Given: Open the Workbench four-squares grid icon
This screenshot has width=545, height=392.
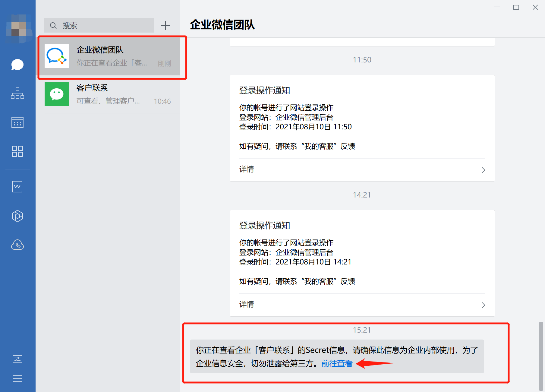Looking at the screenshot, I should click(x=17, y=151).
